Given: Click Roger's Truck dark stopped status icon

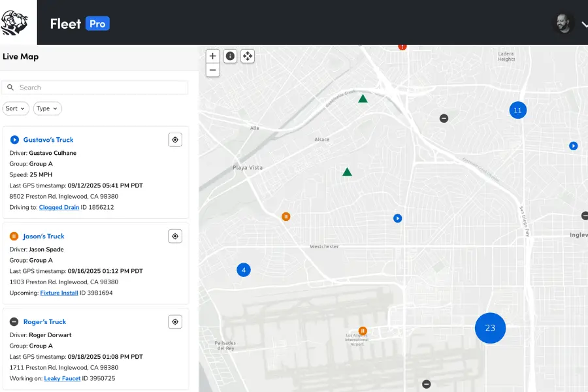Looking at the screenshot, I should point(14,322).
